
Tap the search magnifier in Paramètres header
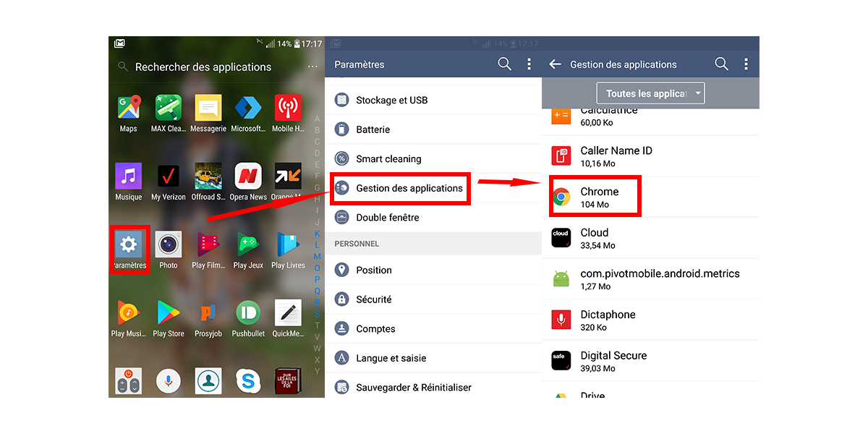click(x=505, y=64)
